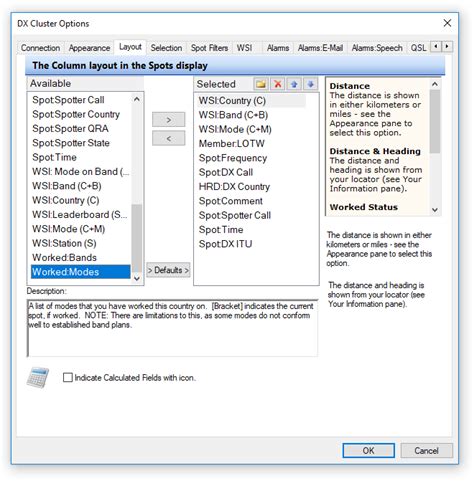
Task: Click the Distance & Heading help heading
Action: pos(375,151)
